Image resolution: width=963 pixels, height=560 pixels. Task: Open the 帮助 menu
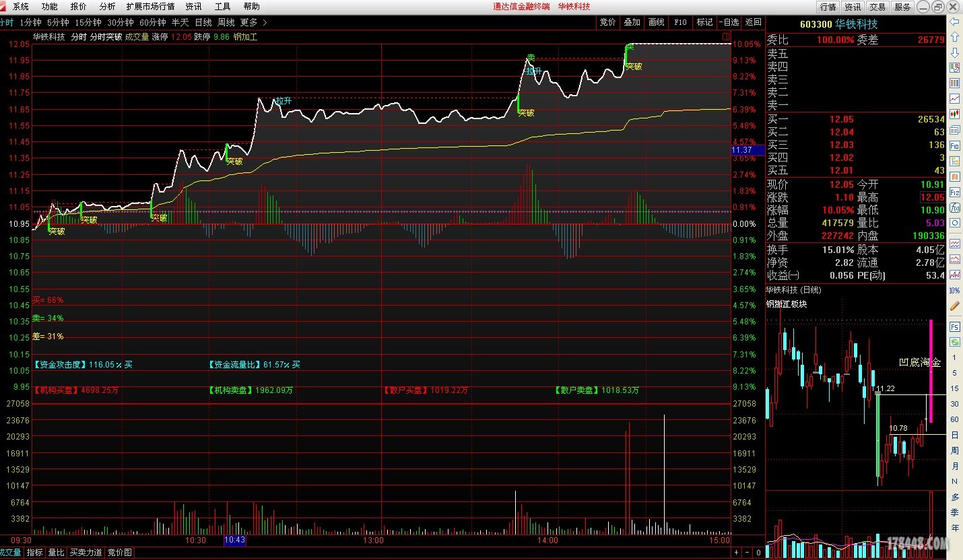(x=251, y=7)
